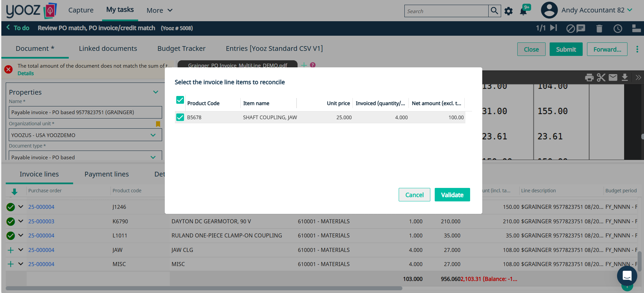Click the Forward... button
Screen dimensions: 644x293
(607, 49)
